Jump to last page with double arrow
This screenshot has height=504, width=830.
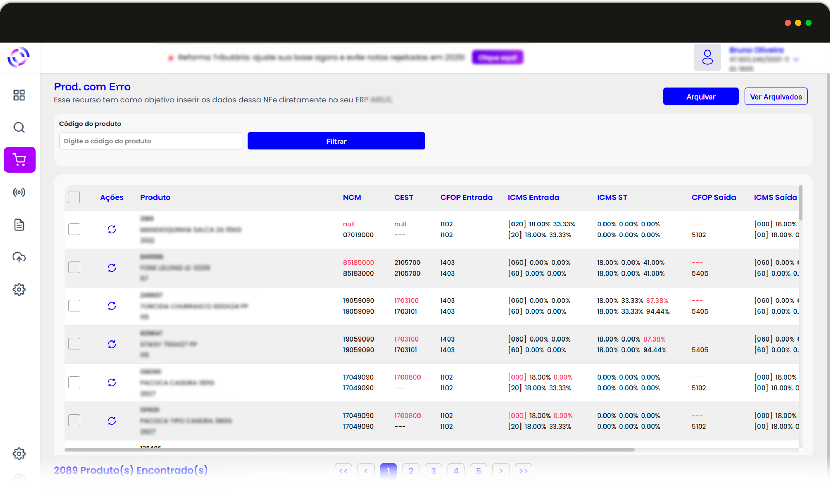[x=523, y=471]
